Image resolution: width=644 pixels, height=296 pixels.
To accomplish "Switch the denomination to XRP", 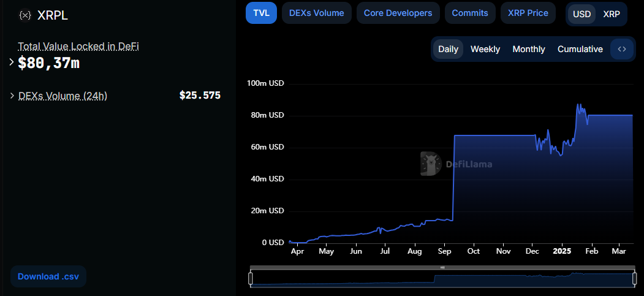I will [x=611, y=14].
